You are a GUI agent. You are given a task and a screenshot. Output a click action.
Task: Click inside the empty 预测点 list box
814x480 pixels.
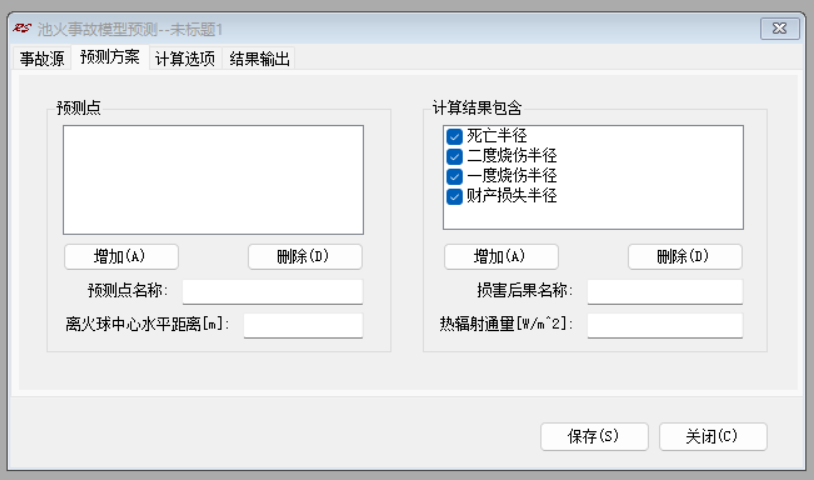(x=213, y=180)
